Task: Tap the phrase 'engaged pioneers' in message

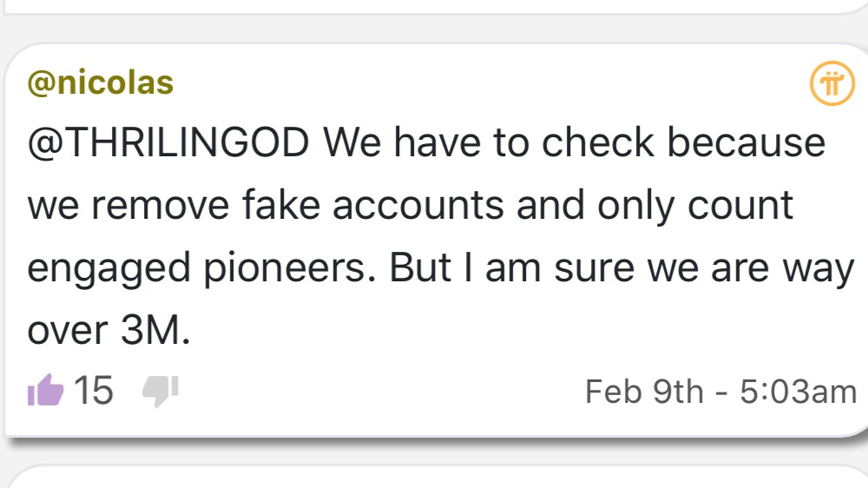Action: 197,268
